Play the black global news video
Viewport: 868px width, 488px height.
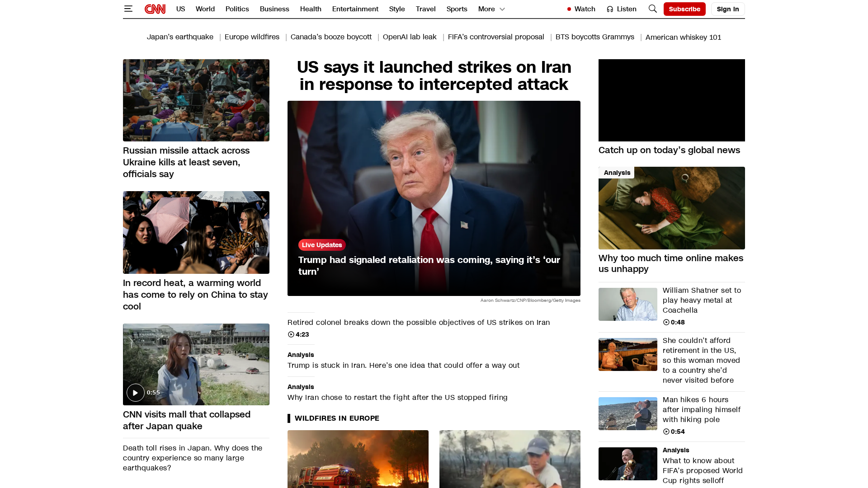pos(672,100)
